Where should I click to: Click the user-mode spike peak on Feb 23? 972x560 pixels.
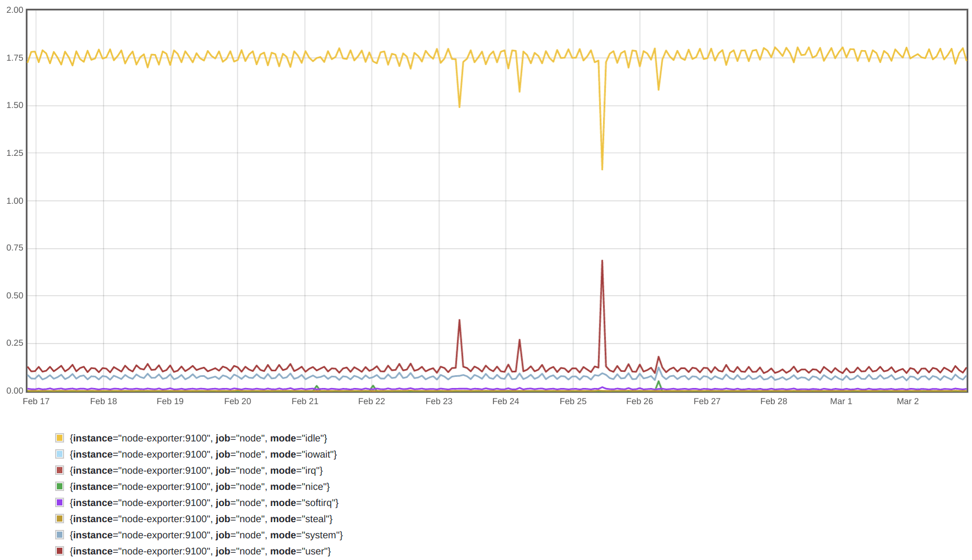(x=460, y=320)
